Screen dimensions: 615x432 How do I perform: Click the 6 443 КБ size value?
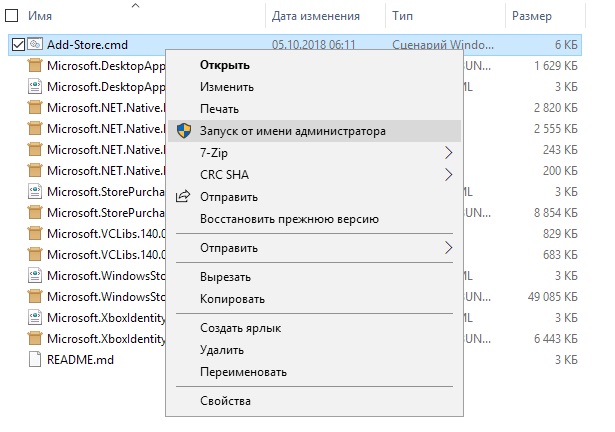[556, 339]
